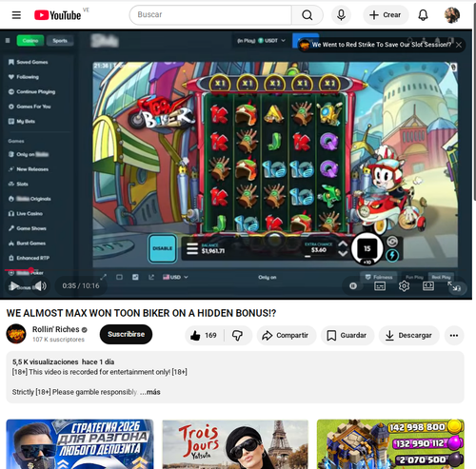The height and width of the screenshot is (469, 476).
Task: Open the account avatar menu
Action: pos(452,15)
